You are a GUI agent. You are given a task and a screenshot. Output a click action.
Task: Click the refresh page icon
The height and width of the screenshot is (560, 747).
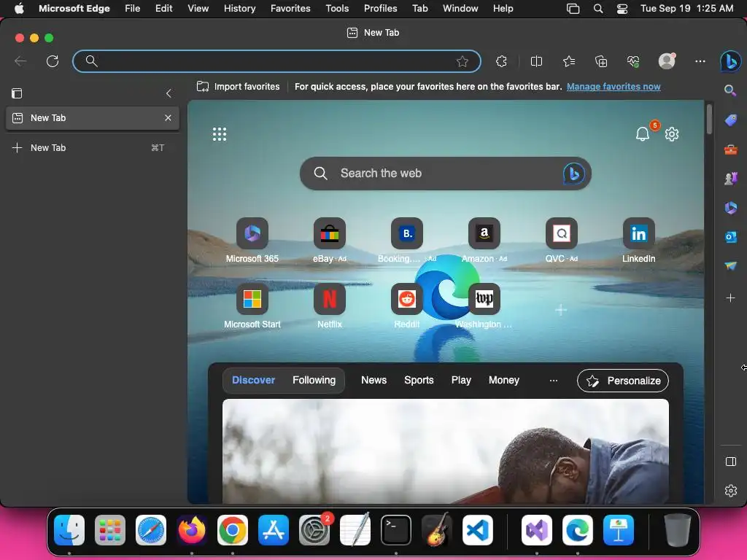53,61
